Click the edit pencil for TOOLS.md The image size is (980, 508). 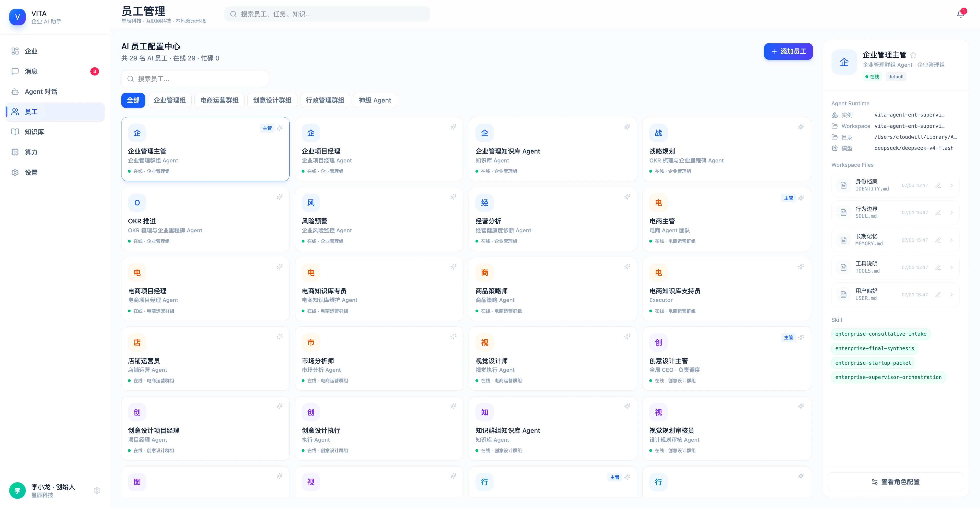tap(938, 267)
